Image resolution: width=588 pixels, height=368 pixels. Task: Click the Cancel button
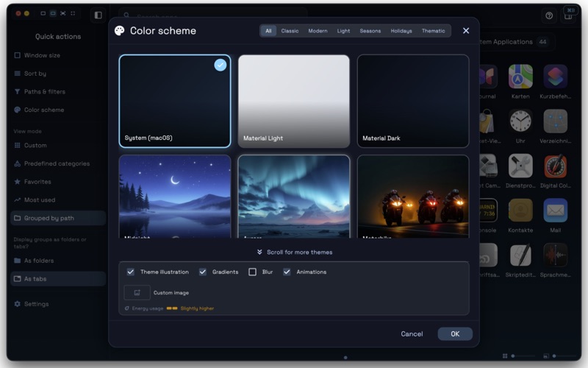tap(412, 334)
